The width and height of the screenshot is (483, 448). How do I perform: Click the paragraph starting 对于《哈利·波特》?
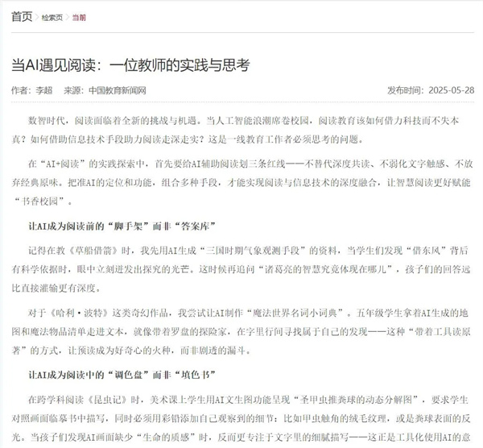pyautogui.click(x=241, y=331)
